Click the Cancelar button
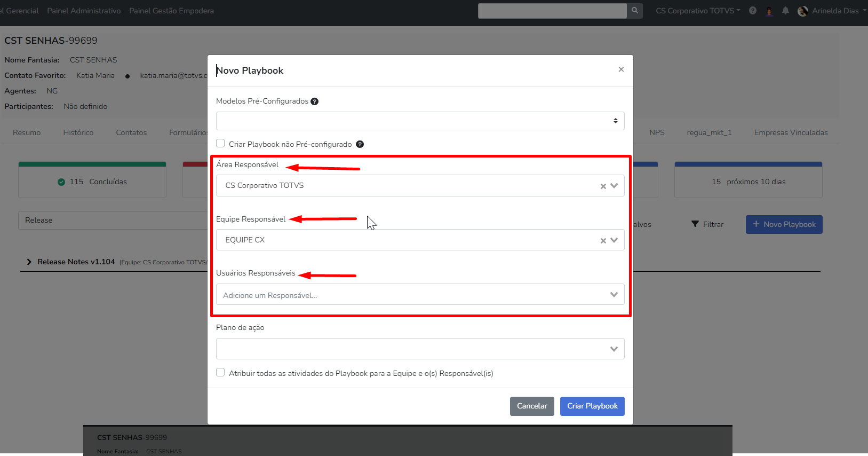This screenshot has width=868, height=456. (x=532, y=406)
